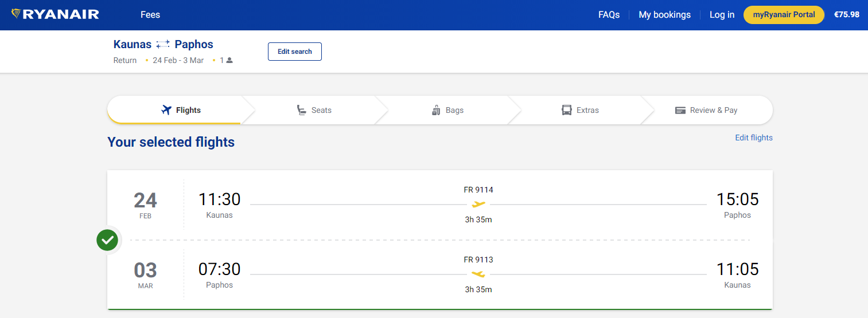Show the €75.98 basket total
This screenshot has width=868, height=318.
point(846,15)
